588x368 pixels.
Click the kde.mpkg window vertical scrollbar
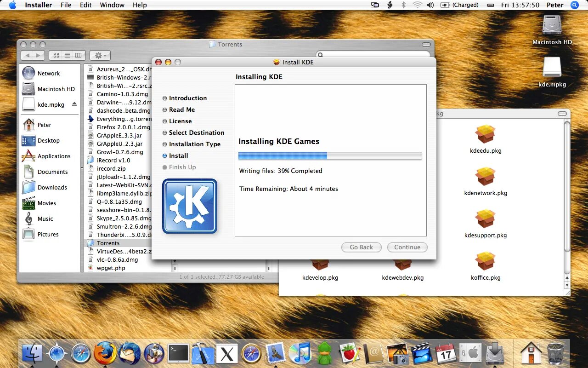567,186
